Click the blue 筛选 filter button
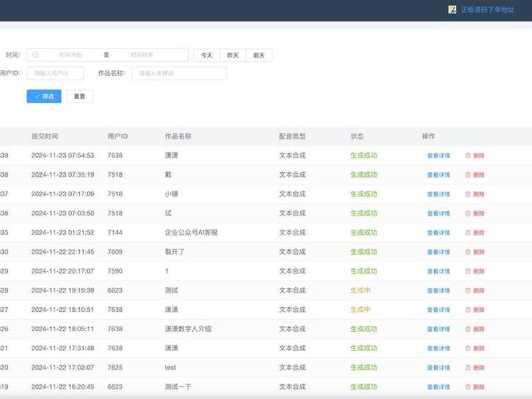This screenshot has height=399, width=532. [44, 96]
